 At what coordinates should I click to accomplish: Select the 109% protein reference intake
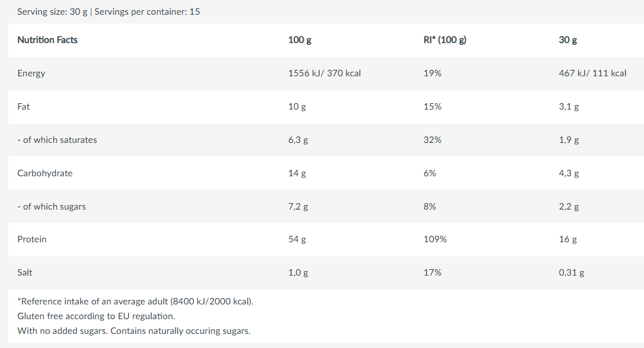click(435, 239)
